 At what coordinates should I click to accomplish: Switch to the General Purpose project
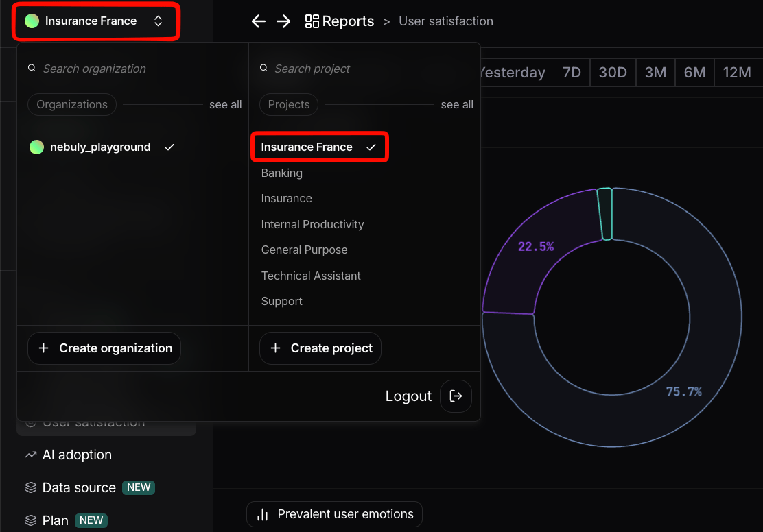coord(304,250)
